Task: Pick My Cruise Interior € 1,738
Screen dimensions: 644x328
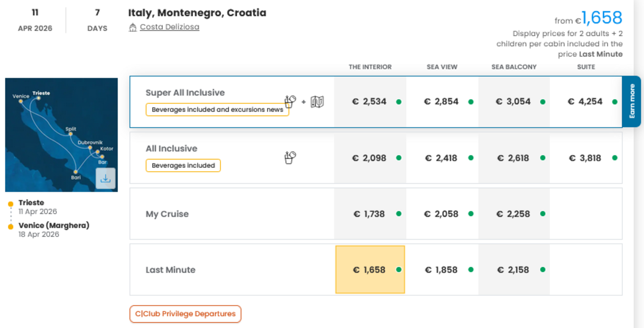Action: 370,214
